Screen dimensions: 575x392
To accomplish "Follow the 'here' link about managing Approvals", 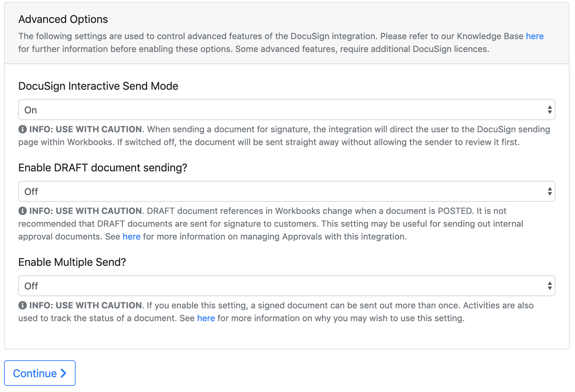I will (x=132, y=236).
